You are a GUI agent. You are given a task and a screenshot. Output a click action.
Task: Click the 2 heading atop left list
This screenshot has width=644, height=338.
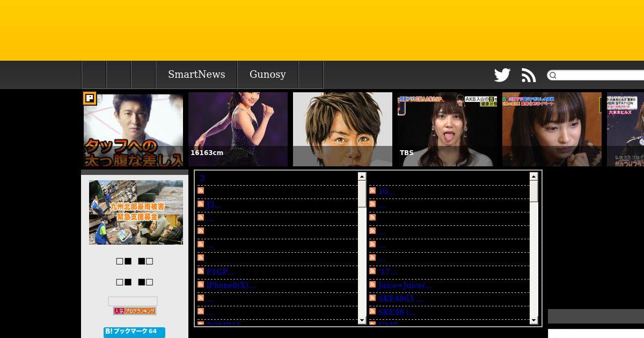202,178
